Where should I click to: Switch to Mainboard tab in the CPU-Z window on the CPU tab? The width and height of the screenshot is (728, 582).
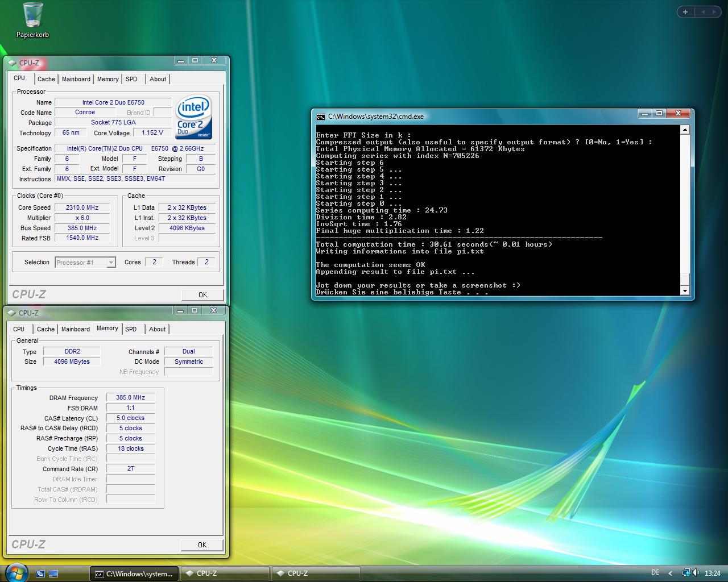click(76, 80)
